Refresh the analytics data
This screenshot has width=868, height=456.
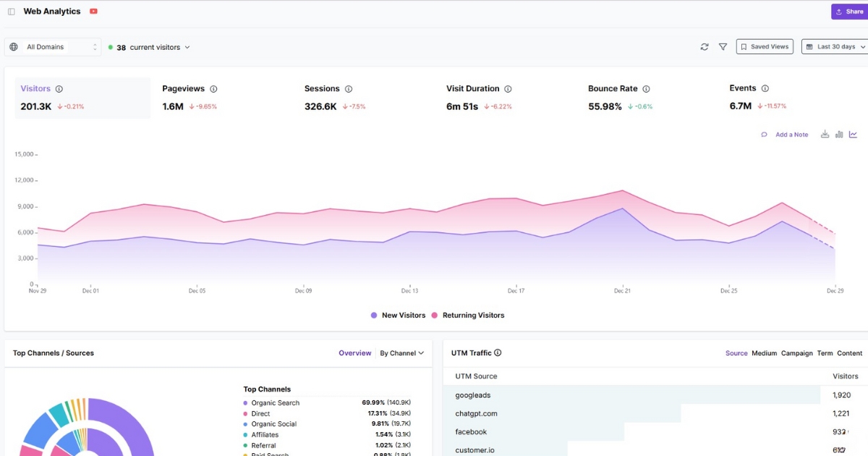pyautogui.click(x=705, y=46)
